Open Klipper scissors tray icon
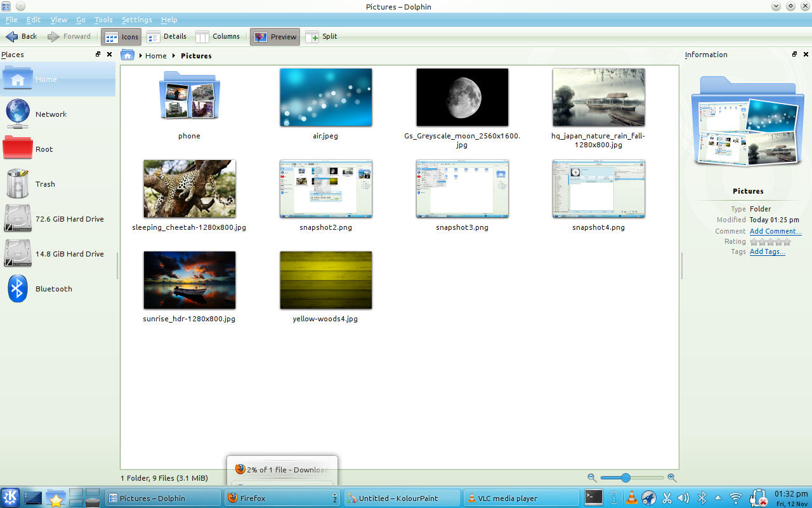Viewport: 812px width, 508px height. click(667, 498)
